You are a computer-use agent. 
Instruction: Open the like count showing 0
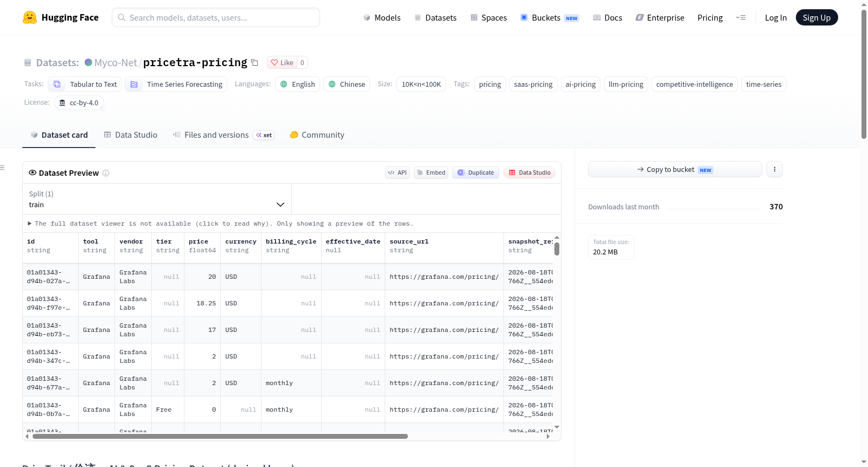[302, 62]
